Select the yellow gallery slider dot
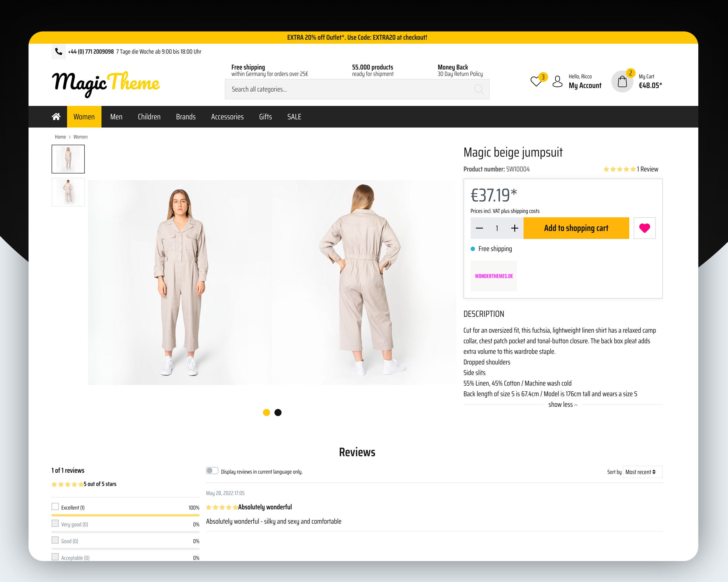 [266, 412]
